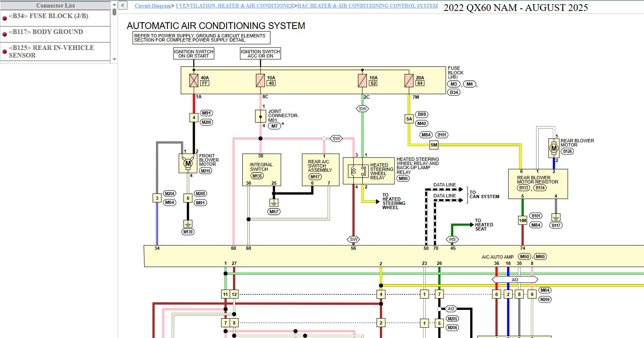Click the M90 relay connector label
This screenshot has height=338, width=644.
(x=403, y=178)
